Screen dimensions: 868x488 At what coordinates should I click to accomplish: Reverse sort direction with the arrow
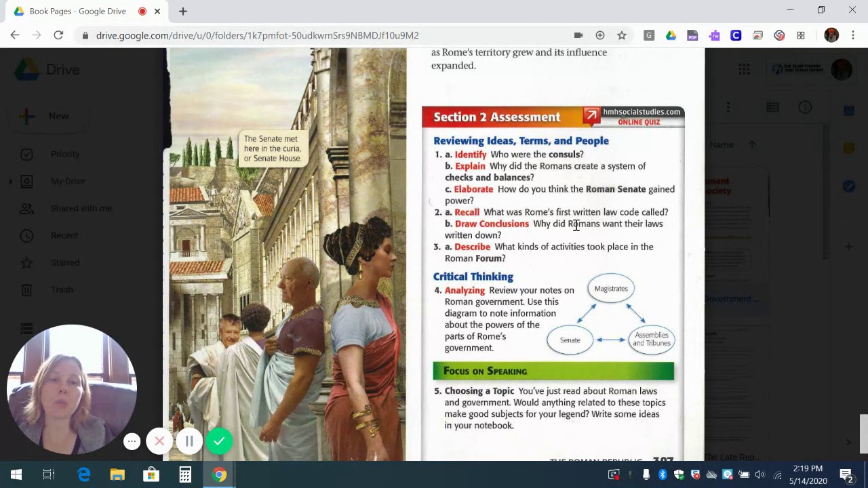(x=752, y=144)
